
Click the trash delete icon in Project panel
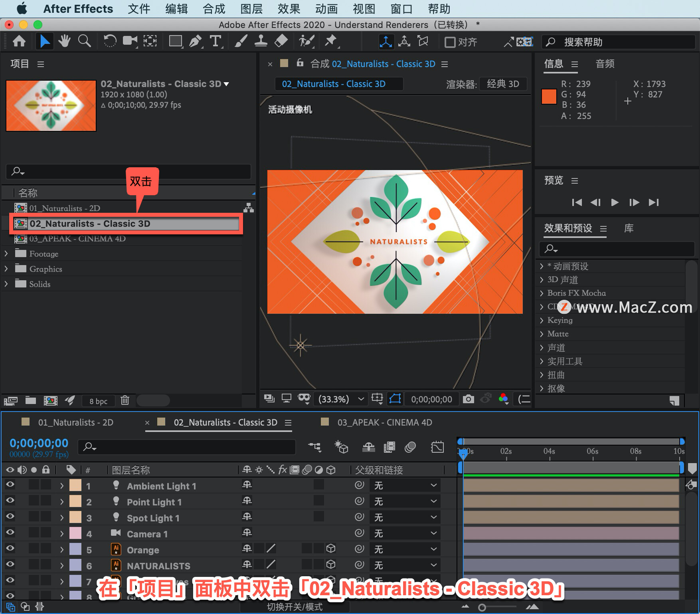point(125,400)
